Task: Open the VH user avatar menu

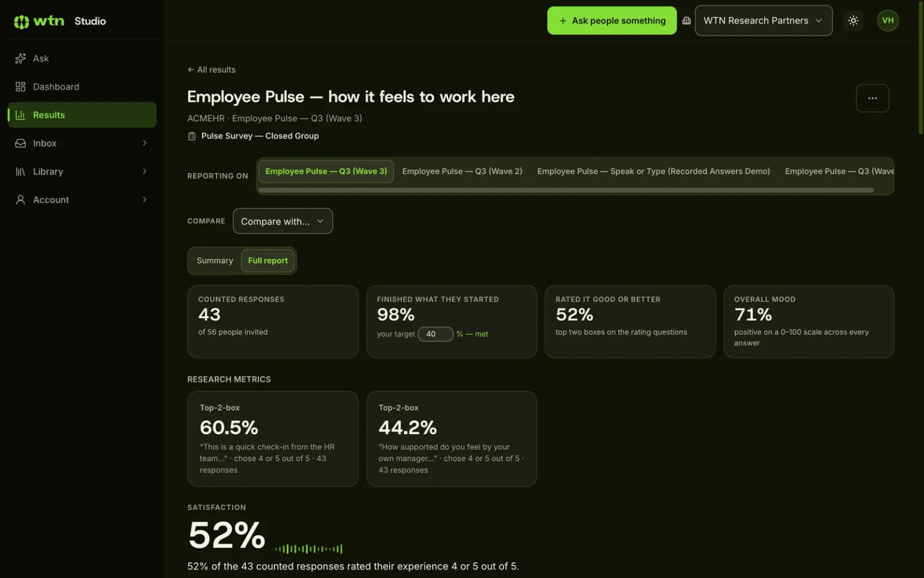Action: click(888, 20)
